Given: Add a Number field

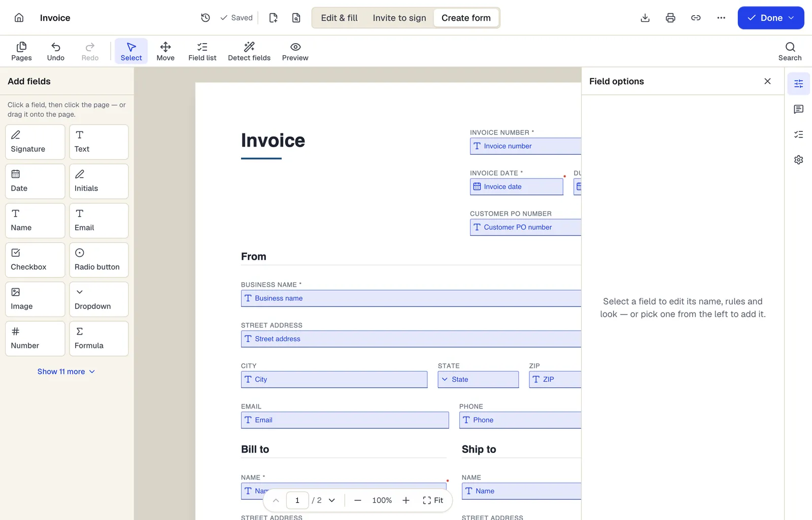Looking at the screenshot, I should [35, 338].
